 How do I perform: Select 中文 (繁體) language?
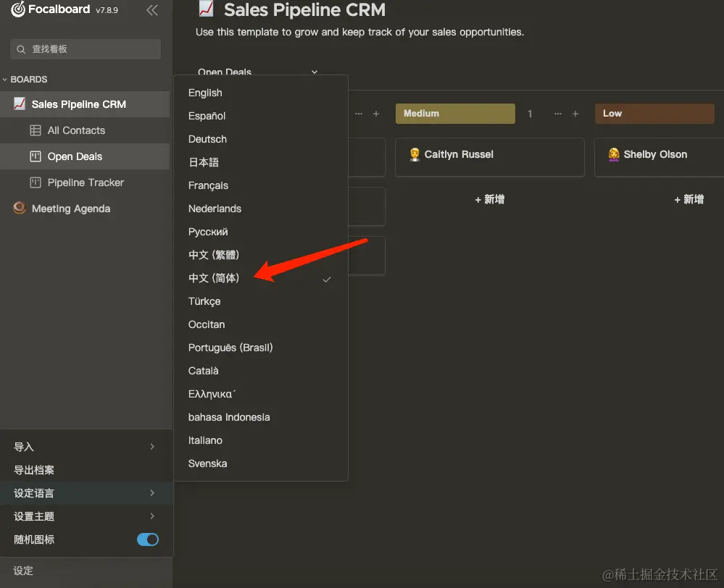tap(261, 255)
